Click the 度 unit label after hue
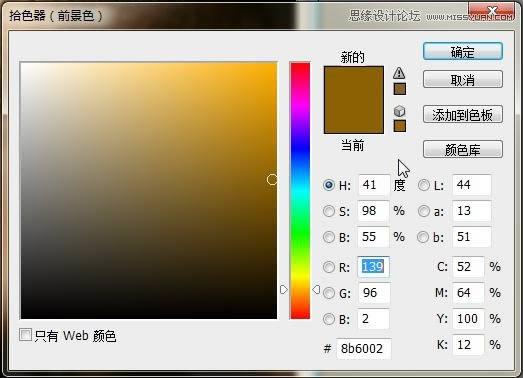523x378 pixels. (399, 185)
